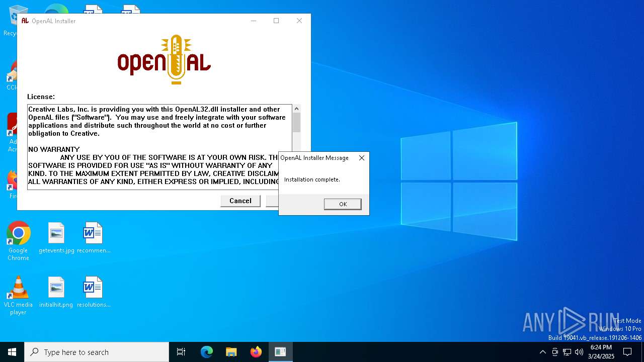Click the taskbar search box
The image size is (644, 362).
click(97, 352)
